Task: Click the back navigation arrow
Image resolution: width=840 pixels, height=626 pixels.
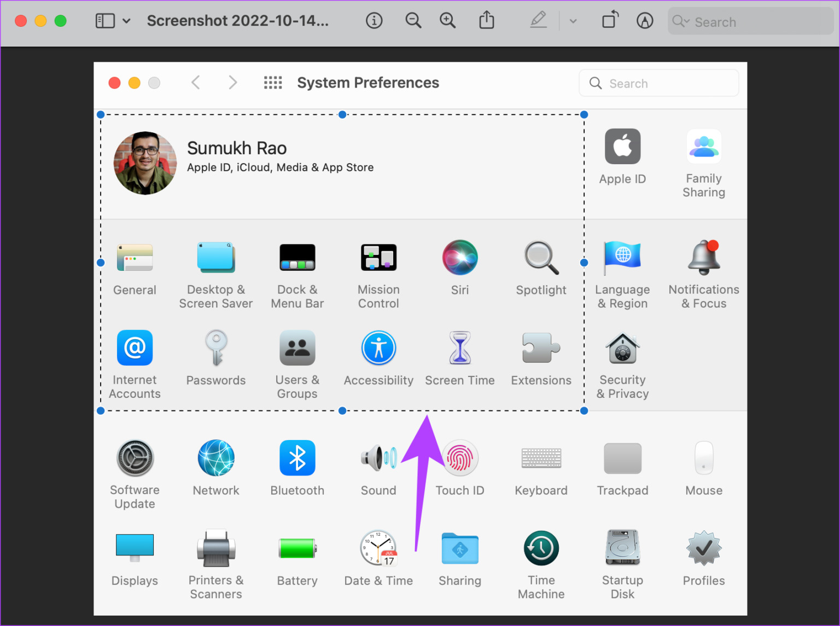Action: coord(195,82)
